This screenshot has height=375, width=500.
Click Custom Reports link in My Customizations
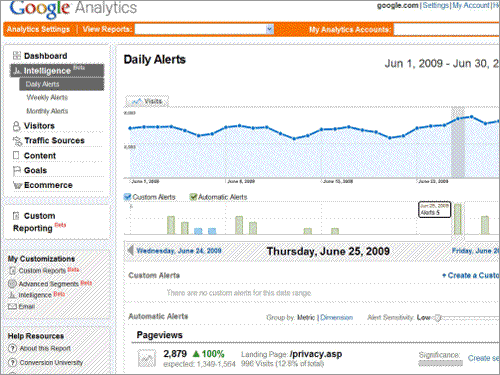[42, 271]
